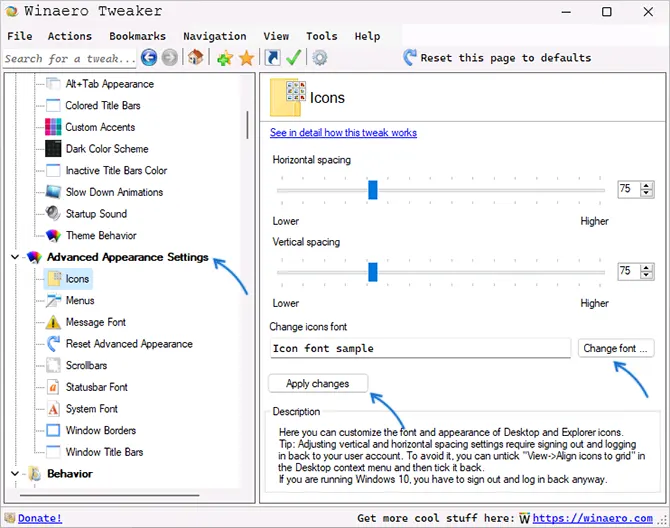Open the File menu

20,36
